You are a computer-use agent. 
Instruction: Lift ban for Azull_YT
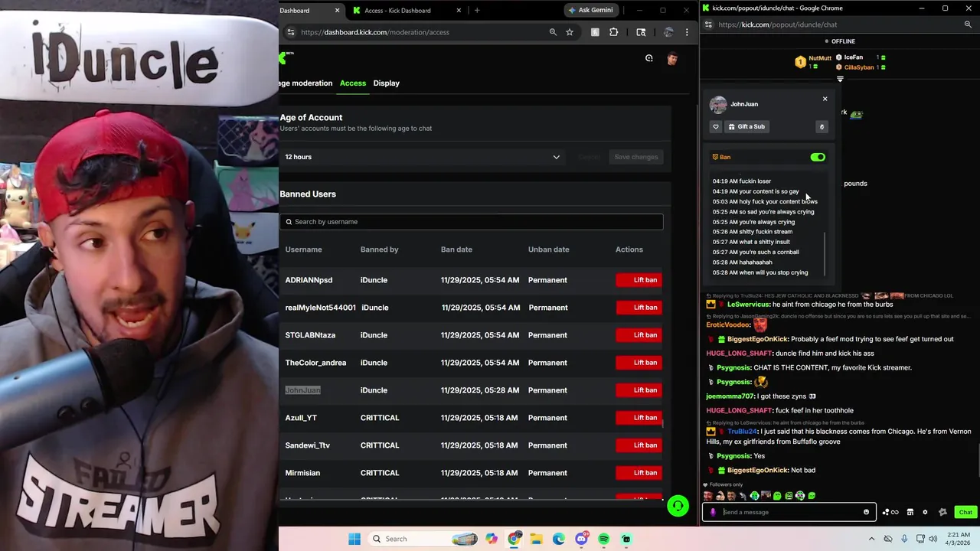[x=639, y=418]
